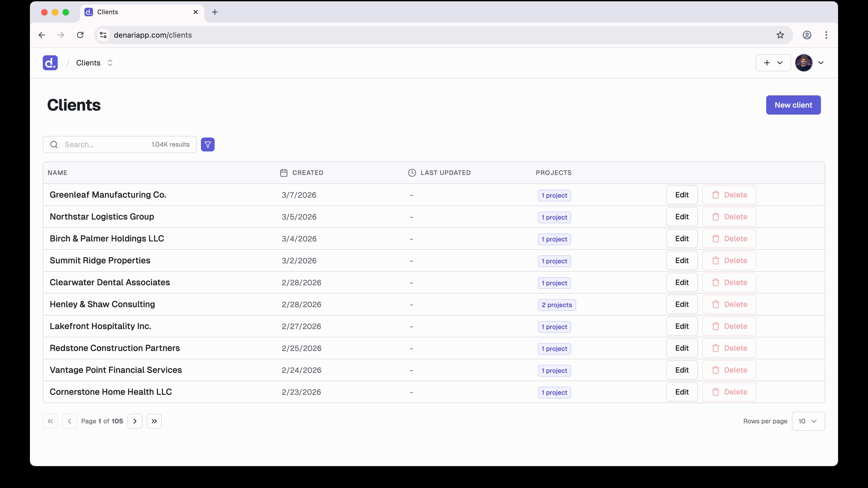Open Summit Ridge Properties client name

point(100,261)
